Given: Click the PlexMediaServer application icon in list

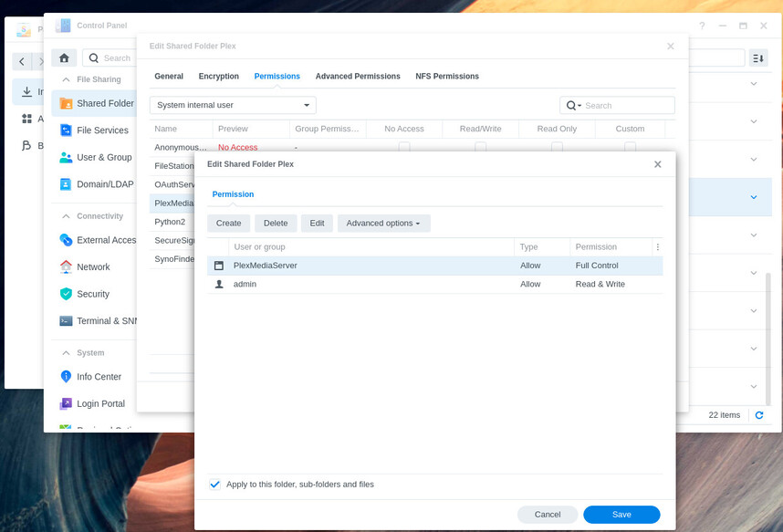Looking at the screenshot, I should pyautogui.click(x=219, y=266).
